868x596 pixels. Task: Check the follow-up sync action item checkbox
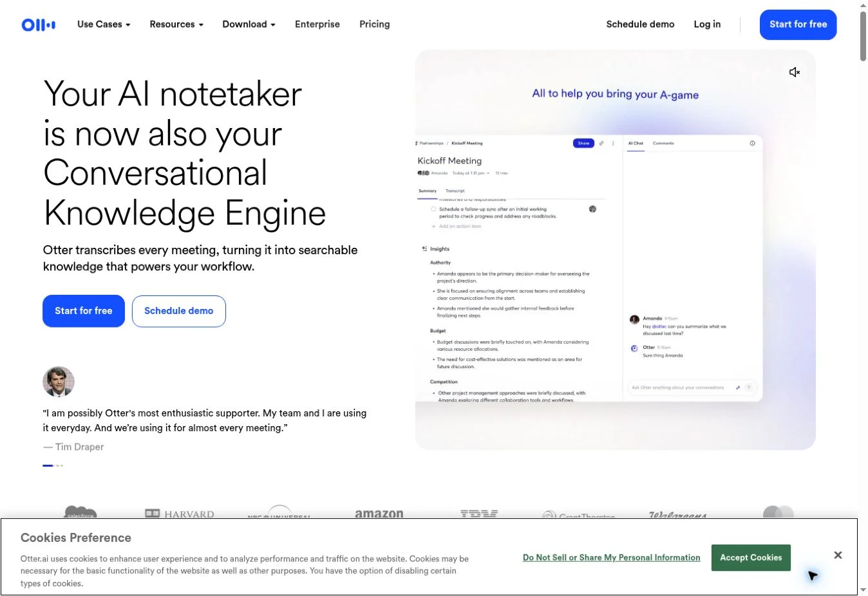(x=433, y=209)
